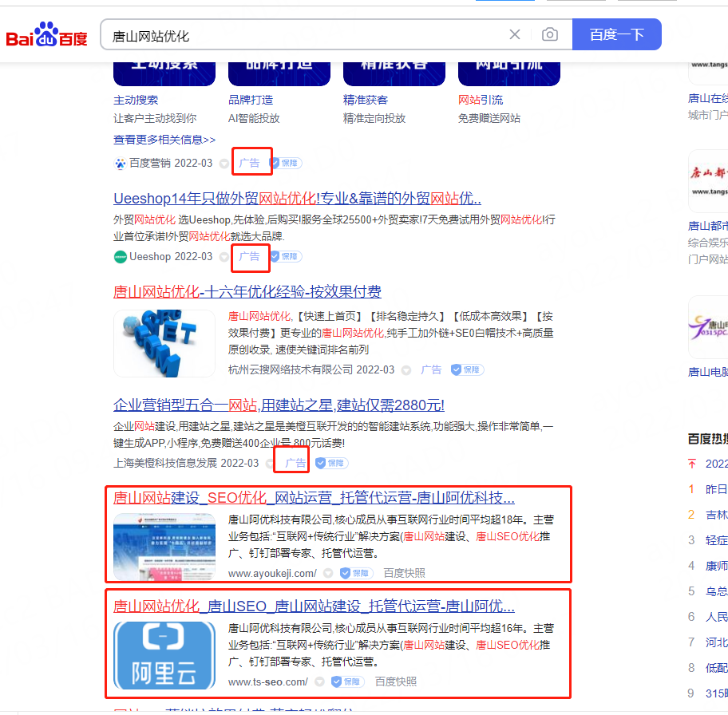Click the 精准获客 banner image
The image size is (728, 715).
(394, 73)
